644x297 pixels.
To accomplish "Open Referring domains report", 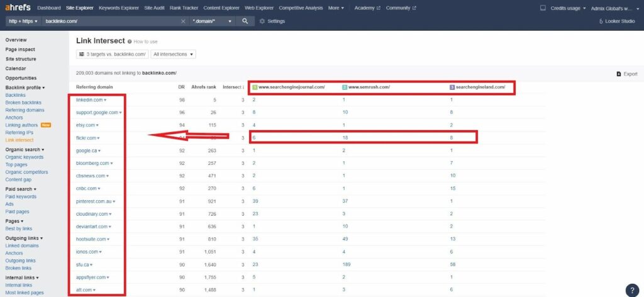I will coord(25,110).
